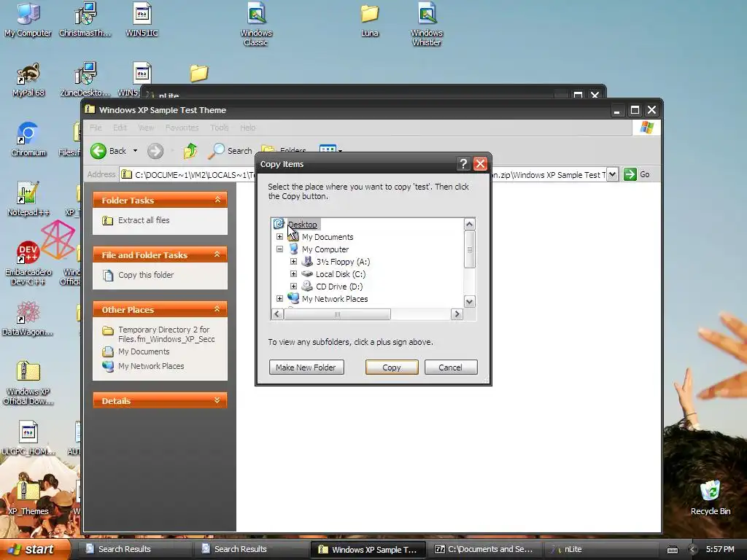Open Windows Classic theme icon
The image size is (747, 560).
[x=256, y=25]
